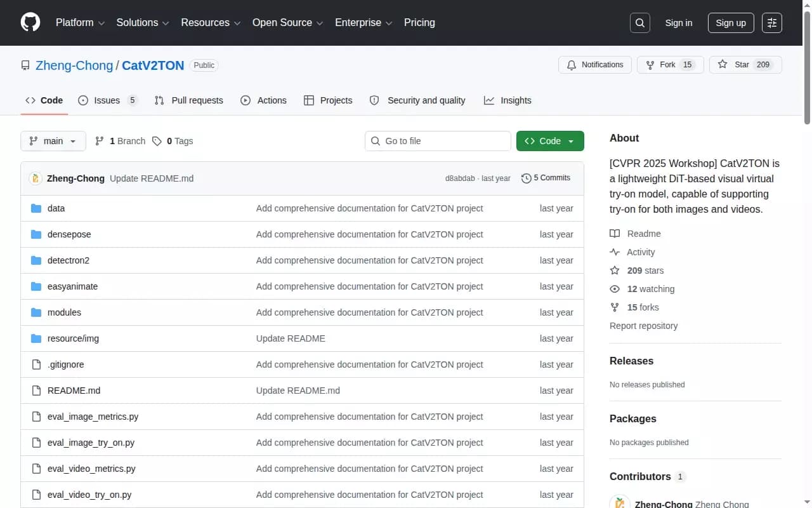Image resolution: width=812 pixels, height=508 pixels.
Task: Click the .gitignore file icon
Action: [x=36, y=364]
